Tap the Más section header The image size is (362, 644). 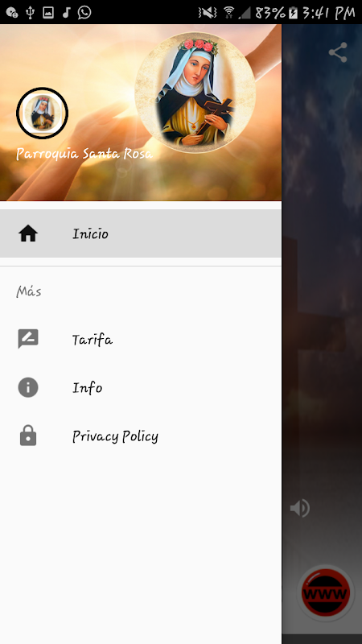coord(29,291)
